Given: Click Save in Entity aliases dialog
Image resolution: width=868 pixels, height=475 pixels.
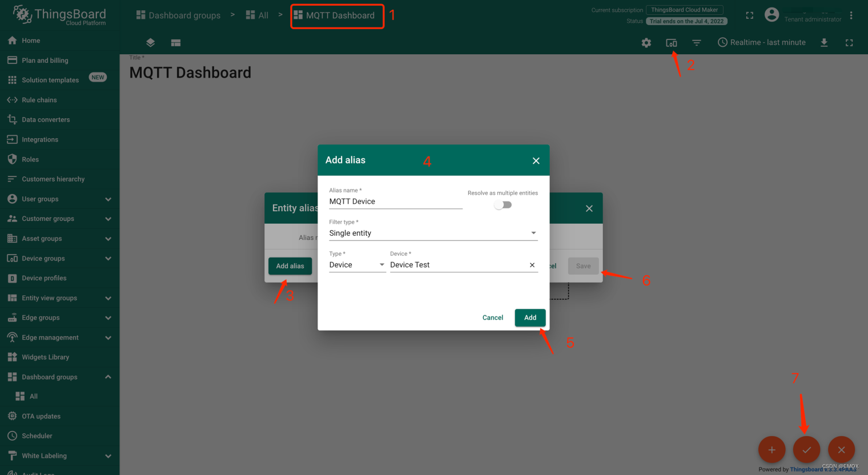Looking at the screenshot, I should click(583, 266).
